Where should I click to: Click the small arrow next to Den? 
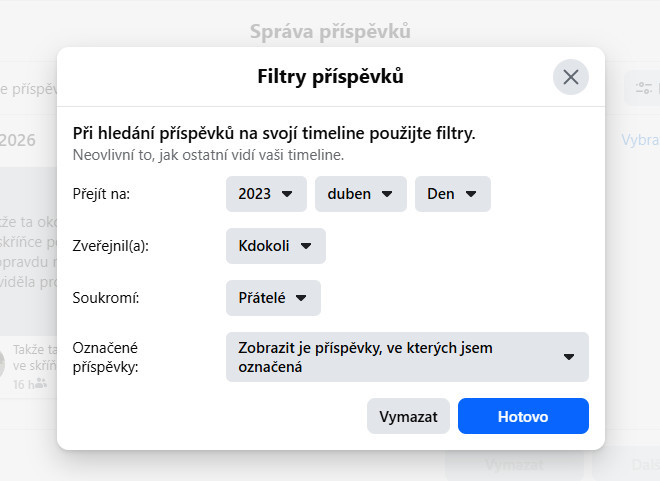(x=471, y=194)
